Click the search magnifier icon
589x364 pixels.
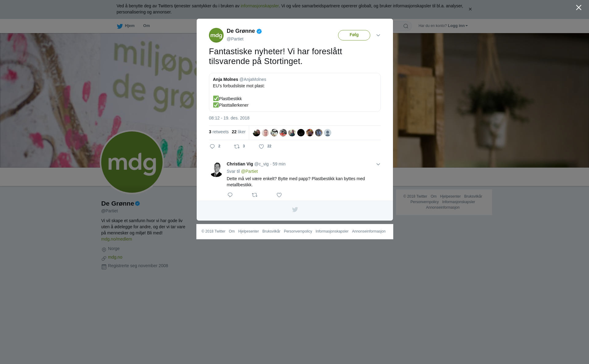[406, 26]
